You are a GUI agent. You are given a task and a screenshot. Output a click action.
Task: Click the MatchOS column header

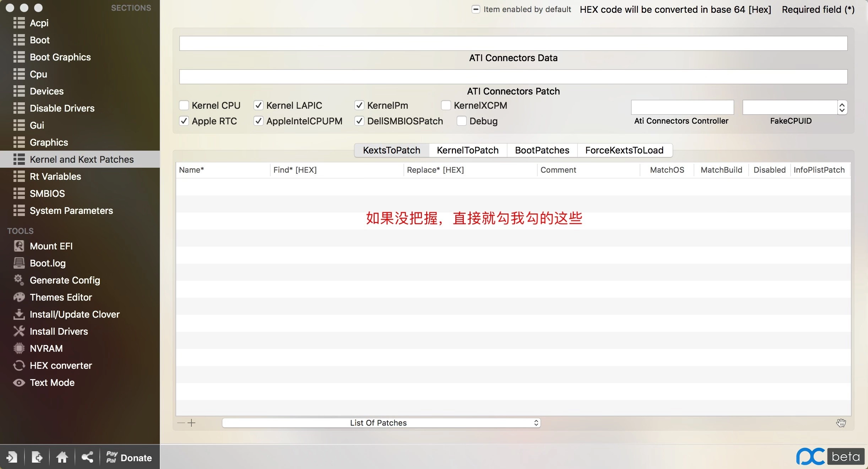(x=667, y=170)
